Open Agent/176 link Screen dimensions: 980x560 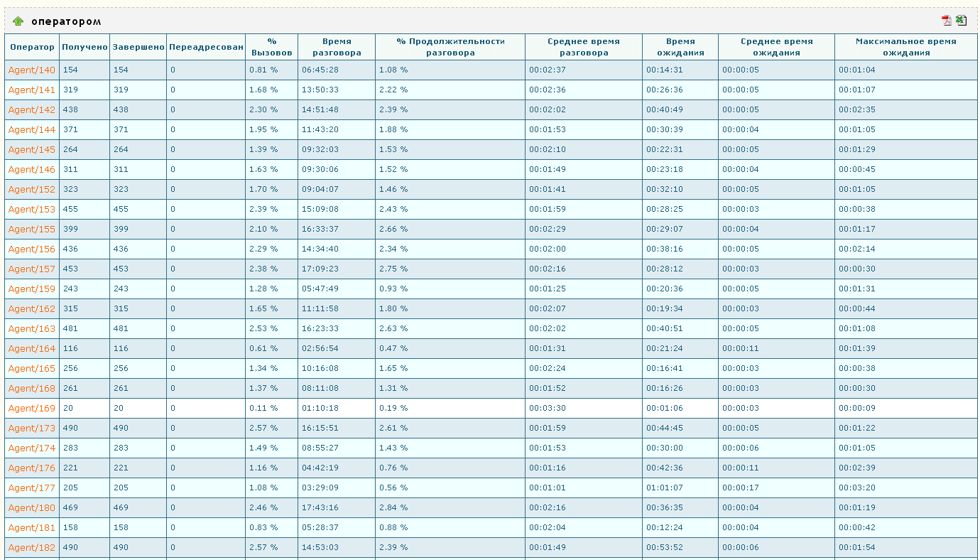click(31, 468)
